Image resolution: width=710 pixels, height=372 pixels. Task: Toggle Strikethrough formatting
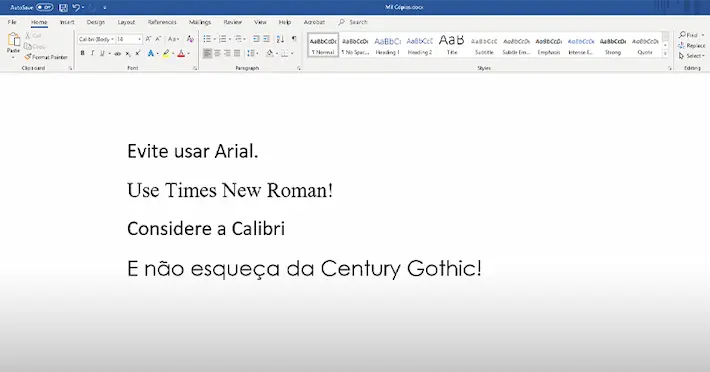coord(117,53)
